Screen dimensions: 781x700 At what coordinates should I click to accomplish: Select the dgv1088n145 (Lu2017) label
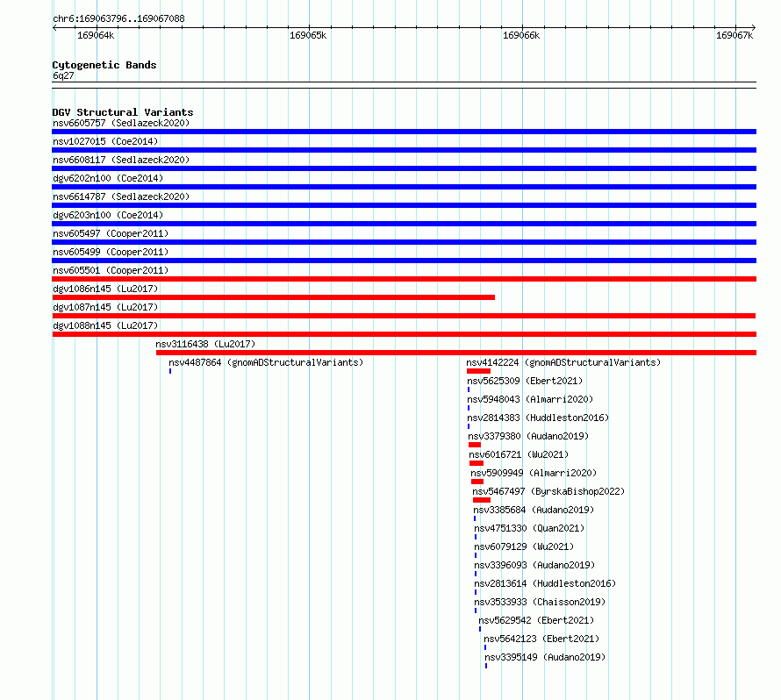105,325
